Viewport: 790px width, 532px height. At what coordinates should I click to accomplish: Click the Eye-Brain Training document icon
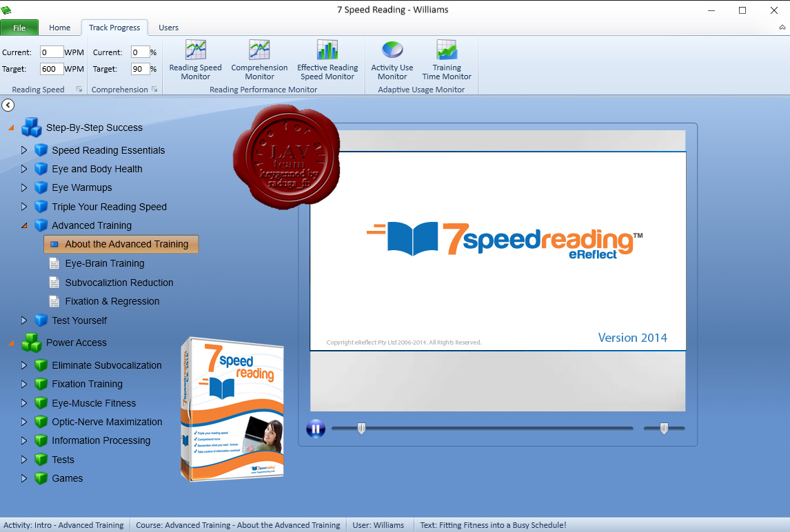pyautogui.click(x=54, y=263)
